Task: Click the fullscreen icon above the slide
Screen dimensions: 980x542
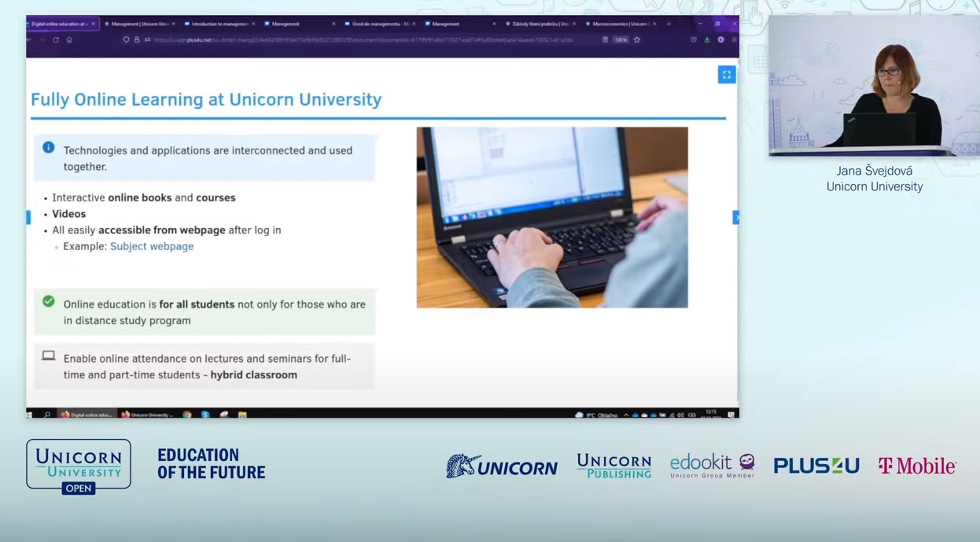Action: [x=726, y=75]
